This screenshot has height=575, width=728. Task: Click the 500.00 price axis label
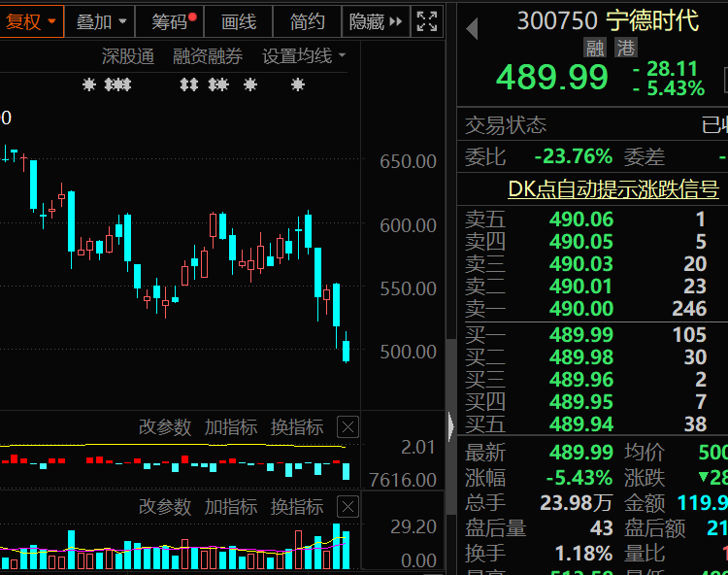pyautogui.click(x=408, y=352)
